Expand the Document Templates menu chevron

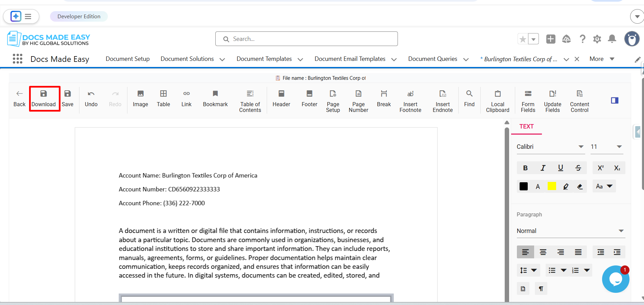(x=300, y=59)
